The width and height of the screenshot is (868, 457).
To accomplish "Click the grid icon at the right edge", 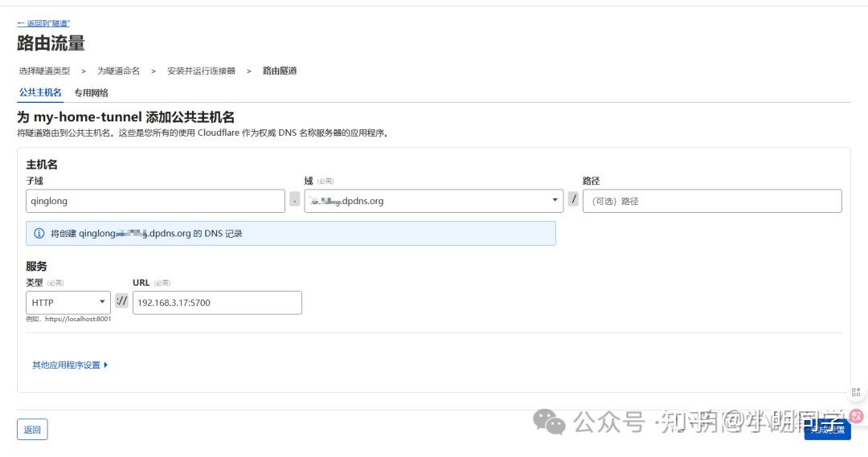I will [856, 392].
